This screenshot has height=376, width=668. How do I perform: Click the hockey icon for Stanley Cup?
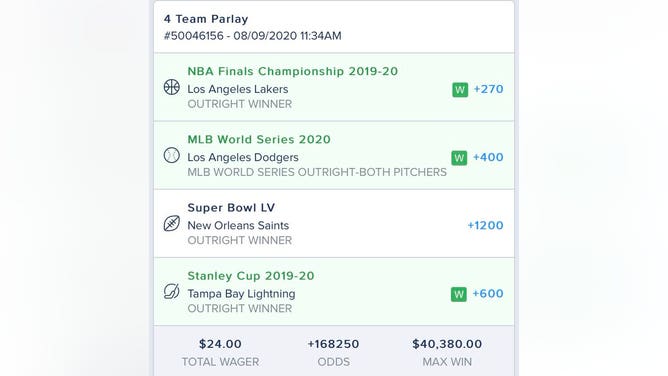point(172,292)
